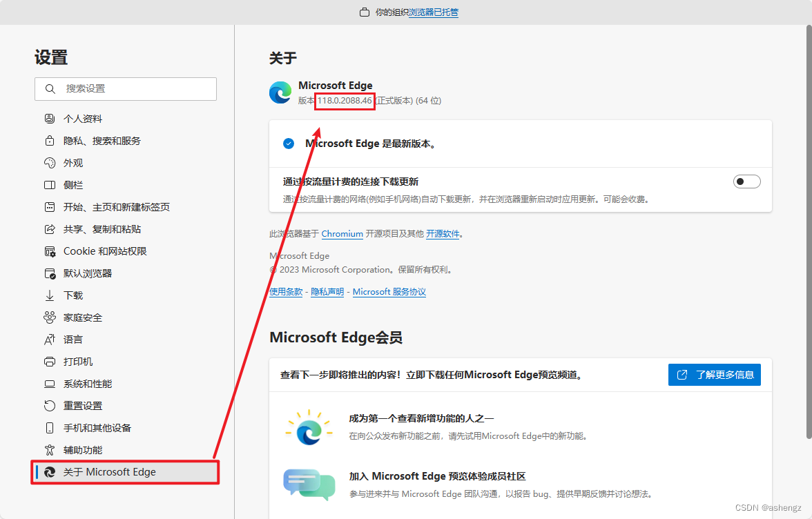812x519 pixels.
Task: Toggle download updates over metered connections
Action: [x=747, y=182]
